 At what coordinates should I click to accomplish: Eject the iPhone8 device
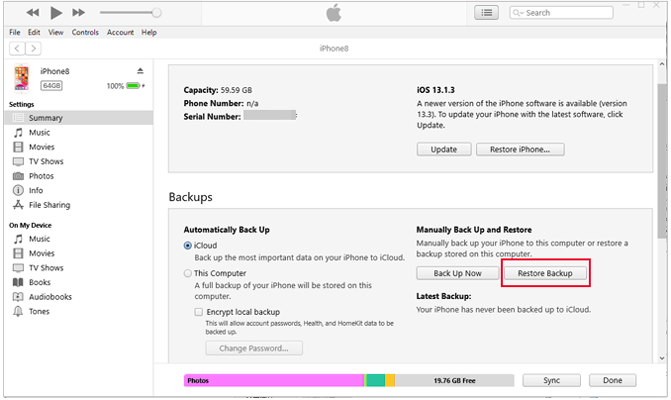tap(140, 71)
